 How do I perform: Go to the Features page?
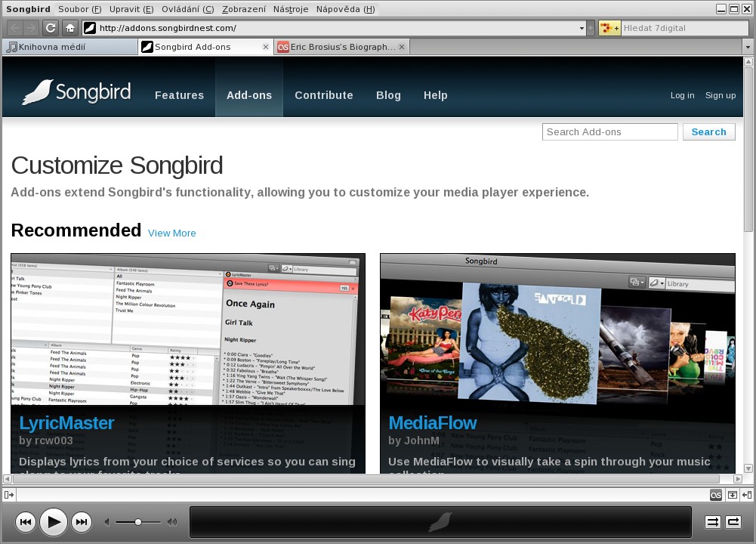click(179, 95)
